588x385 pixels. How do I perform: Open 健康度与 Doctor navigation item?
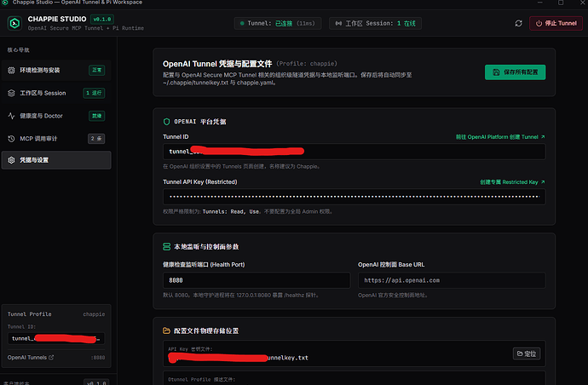pyautogui.click(x=56, y=116)
